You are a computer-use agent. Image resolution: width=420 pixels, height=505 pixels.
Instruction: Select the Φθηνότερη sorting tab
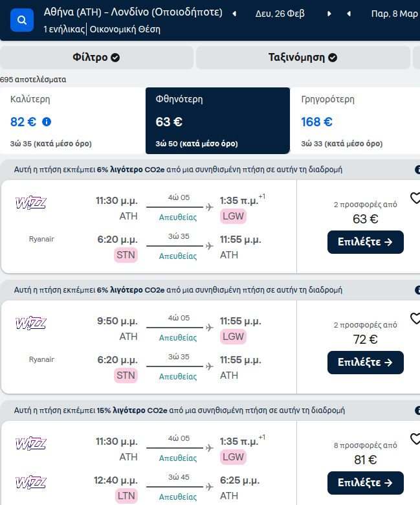217,121
